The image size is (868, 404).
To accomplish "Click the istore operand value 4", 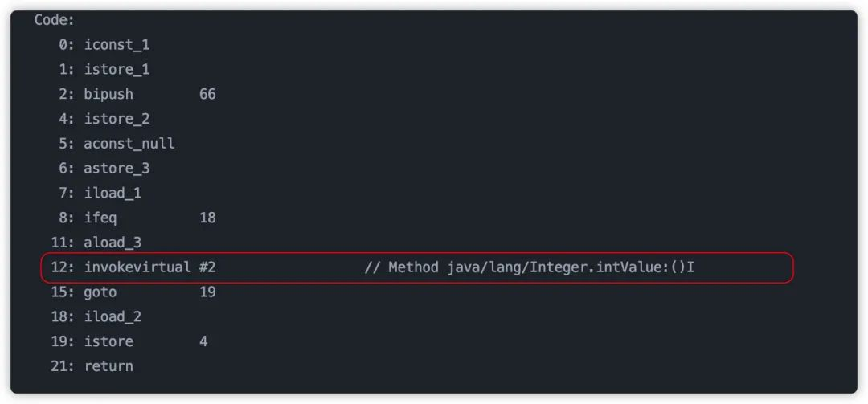I will coord(203,341).
